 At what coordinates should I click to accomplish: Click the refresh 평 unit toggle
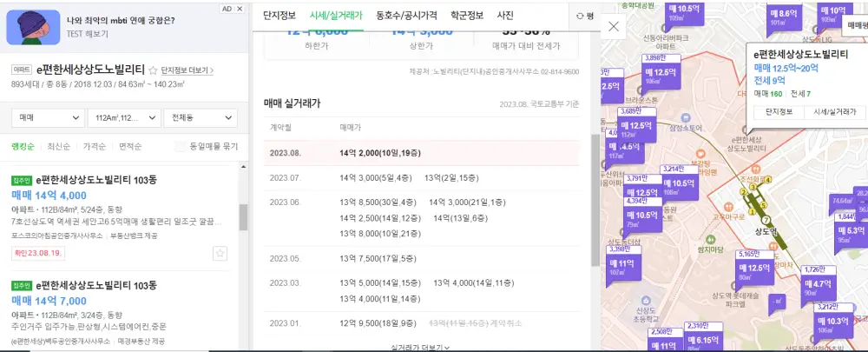pos(584,16)
